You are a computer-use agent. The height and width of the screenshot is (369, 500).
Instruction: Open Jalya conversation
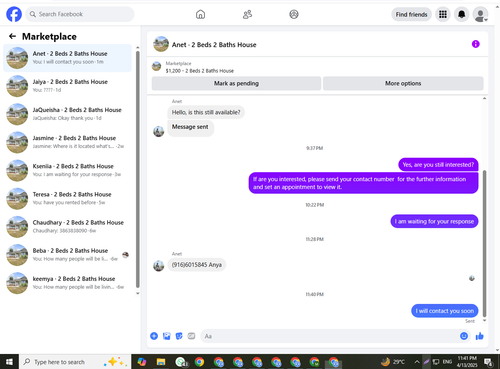68,86
